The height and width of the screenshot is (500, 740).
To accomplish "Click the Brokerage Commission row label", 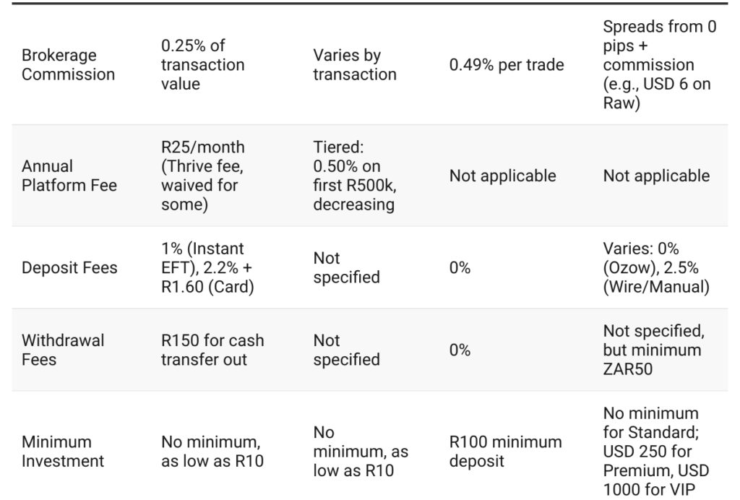I will click(67, 65).
